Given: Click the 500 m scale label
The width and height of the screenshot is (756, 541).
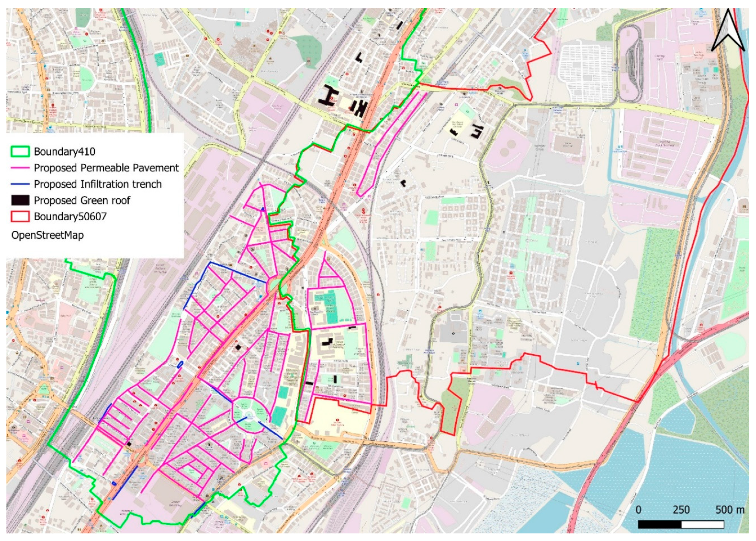Looking at the screenshot, I should [730, 510].
